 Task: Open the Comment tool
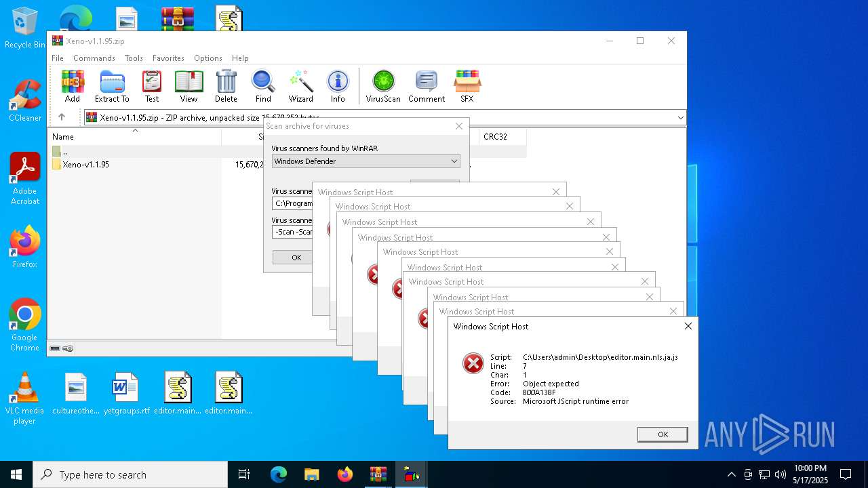point(427,86)
